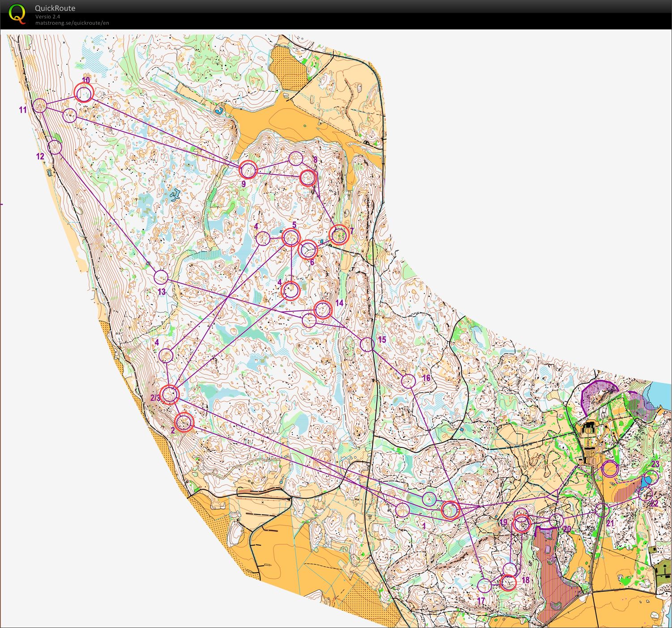This screenshot has height=628, width=672.
Task: Select the red control circle 18
Action: [x=508, y=582]
